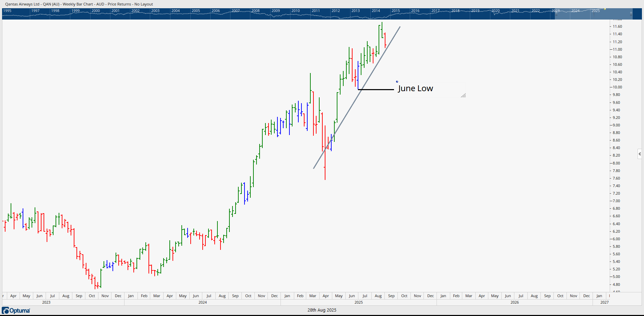Click the June Low text box resize handle
The height and width of the screenshot is (316, 644).
pyautogui.click(x=463, y=95)
